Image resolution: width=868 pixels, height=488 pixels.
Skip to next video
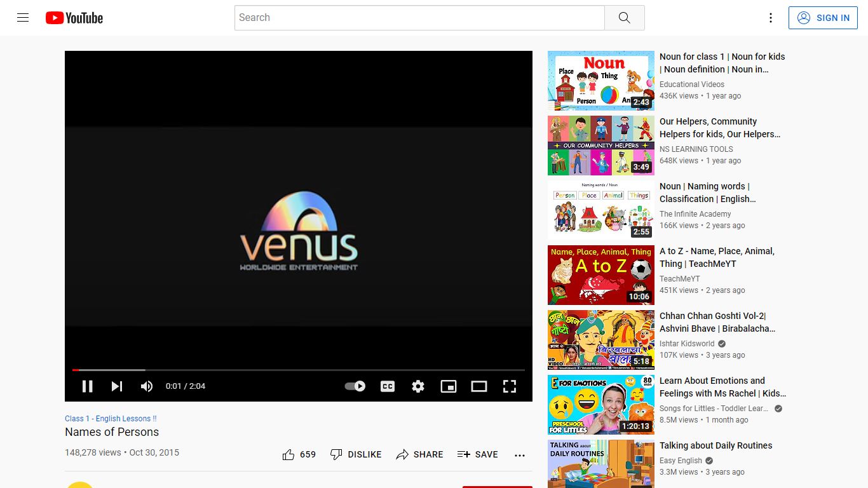pos(117,386)
